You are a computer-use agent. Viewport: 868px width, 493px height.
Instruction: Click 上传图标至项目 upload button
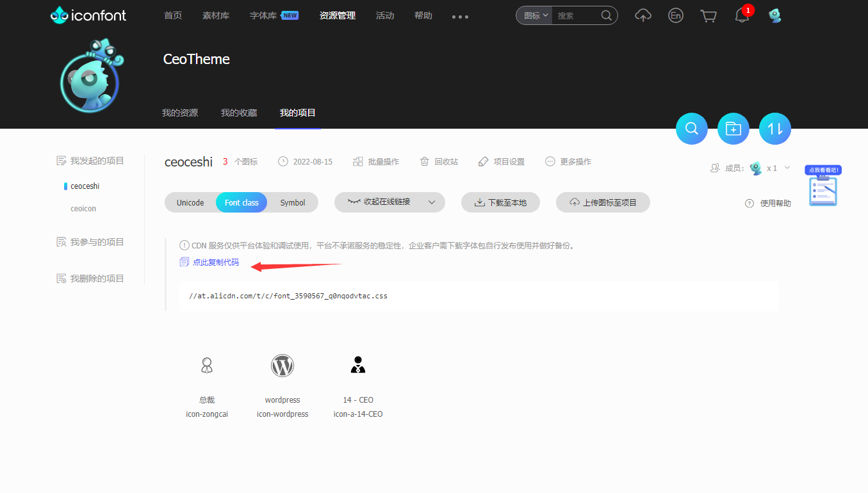[x=603, y=202]
